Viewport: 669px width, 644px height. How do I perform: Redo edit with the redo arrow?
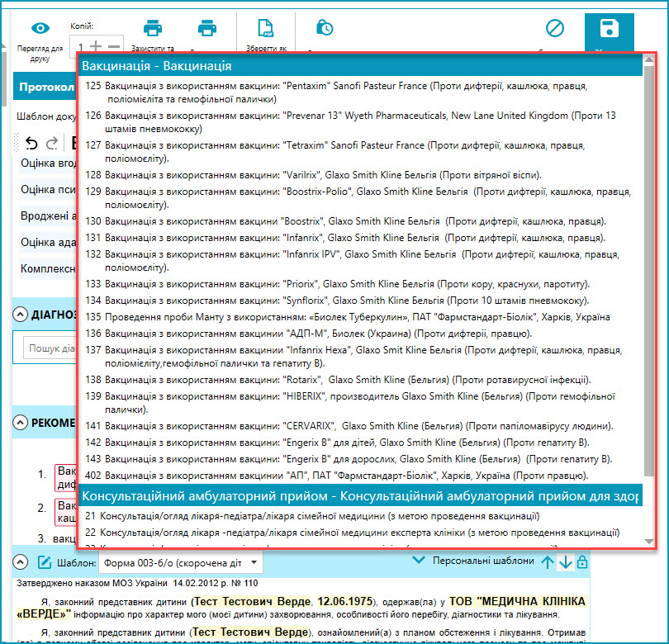tap(52, 143)
